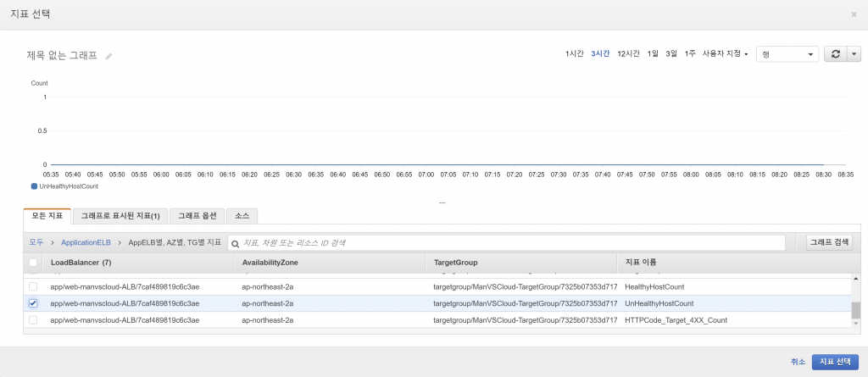Viewport: 868px width, 377px height.
Task: Open the refresh options dropdown arrow
Action: coord(854,53)
